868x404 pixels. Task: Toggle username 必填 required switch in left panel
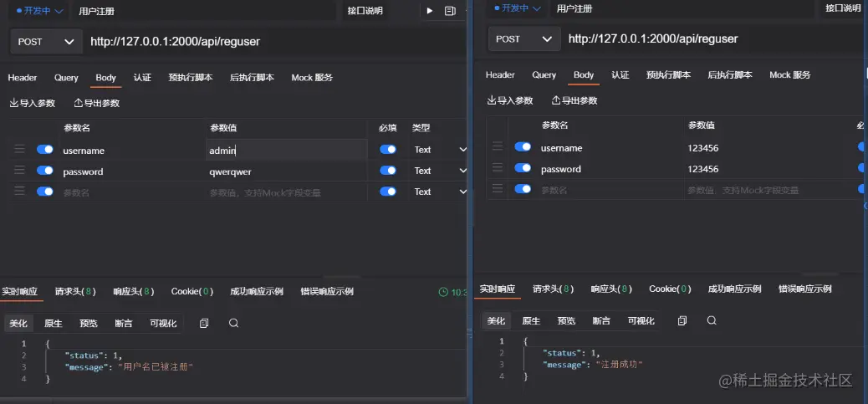point(388,150)
